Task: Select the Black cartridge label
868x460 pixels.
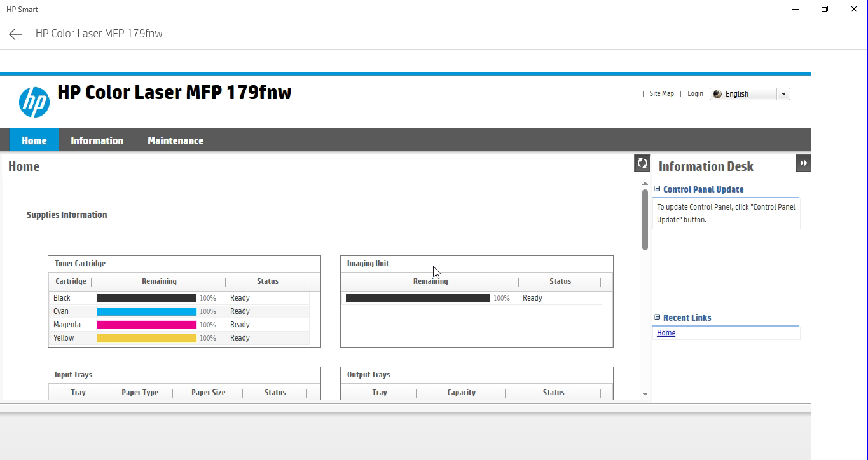Action: tap(62, 298)
